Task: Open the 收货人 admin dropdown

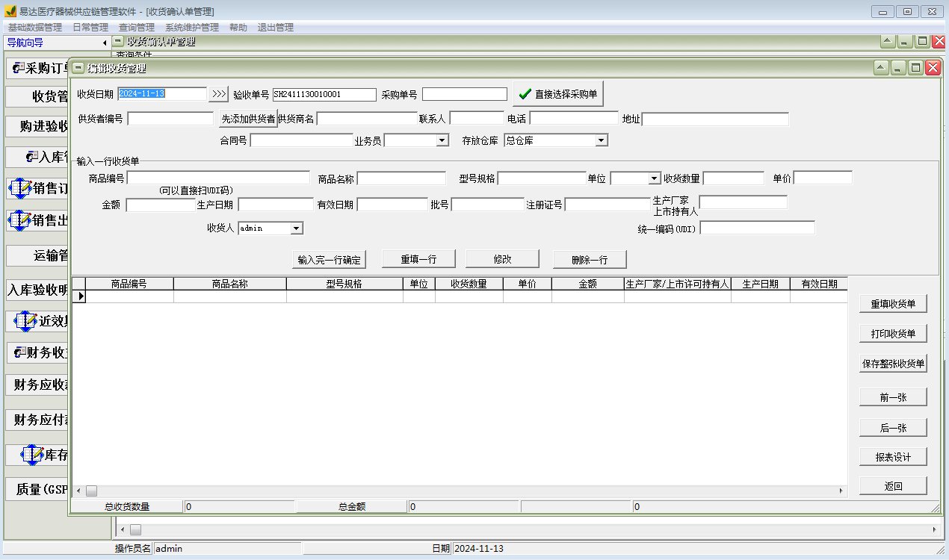Action: point(297,228)
